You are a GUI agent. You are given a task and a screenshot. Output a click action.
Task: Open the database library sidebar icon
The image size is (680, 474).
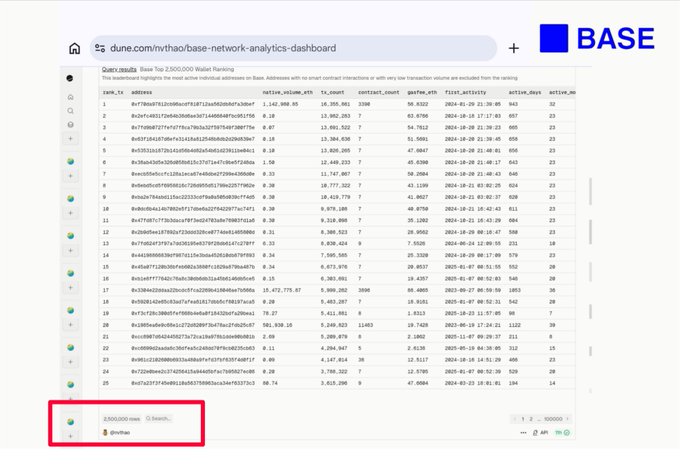point(70,124)
